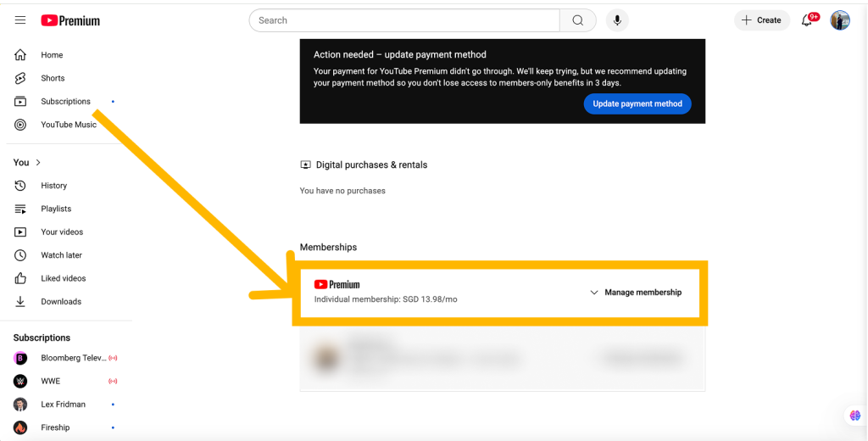Click the Subscriptions icon in sidebar
The width and height of the screenshot is (868, 441).
tap(20, 102)
